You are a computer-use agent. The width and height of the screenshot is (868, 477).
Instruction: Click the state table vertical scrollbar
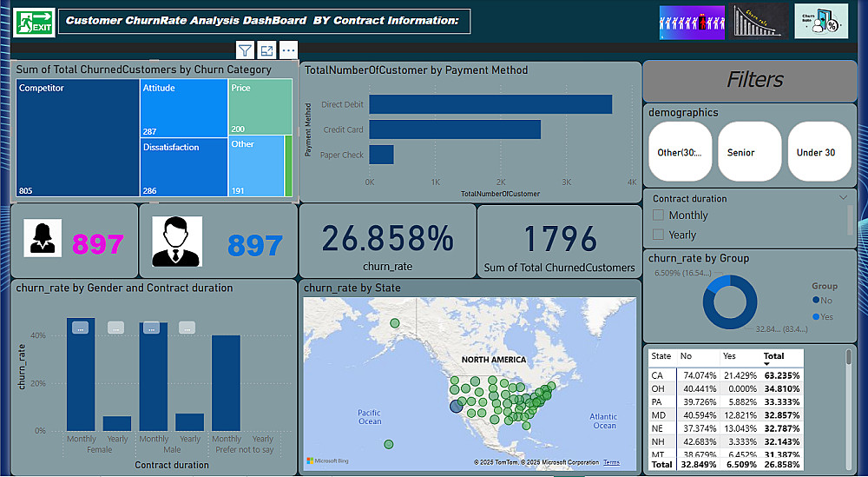click(849, 357)
